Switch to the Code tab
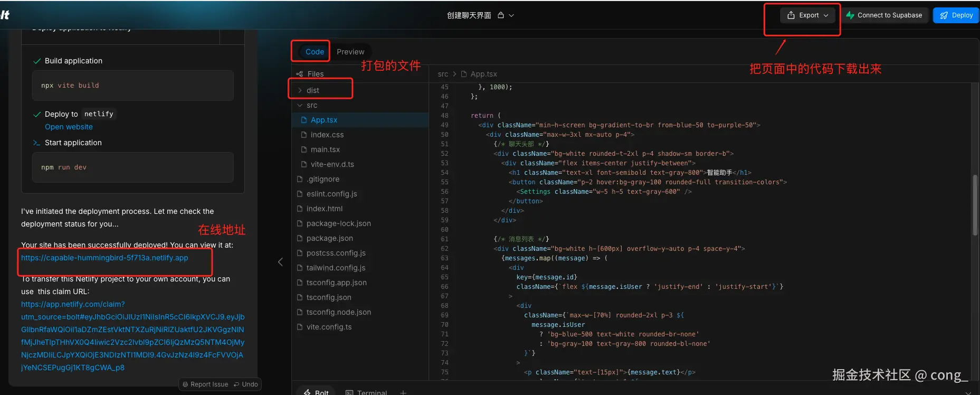This screenshot has width=980, height=395. (x=315, y=52)
